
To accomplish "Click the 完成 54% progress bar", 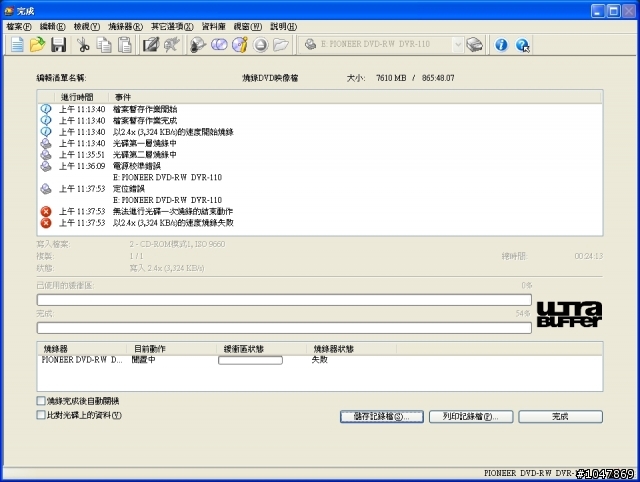I will 284,328.
